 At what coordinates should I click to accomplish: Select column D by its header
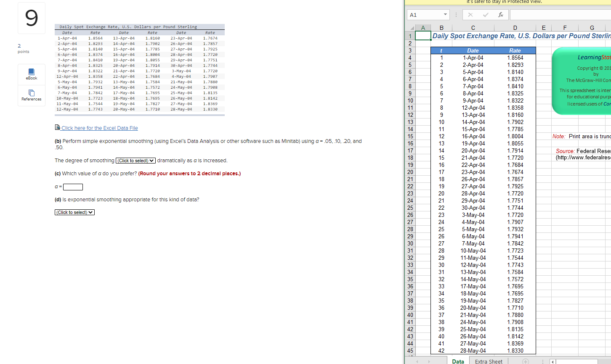[x=515, y=28]
